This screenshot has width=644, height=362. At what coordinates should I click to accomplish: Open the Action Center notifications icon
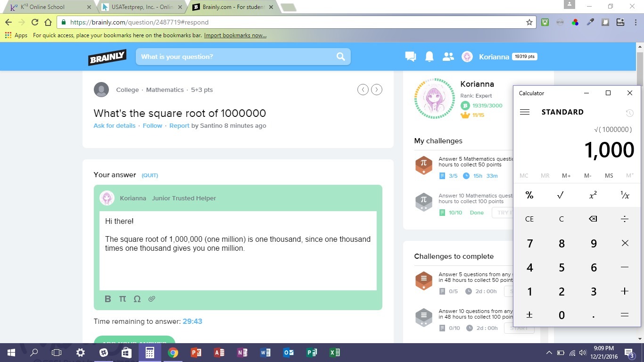pyautogui.click(x=630, y=353)
